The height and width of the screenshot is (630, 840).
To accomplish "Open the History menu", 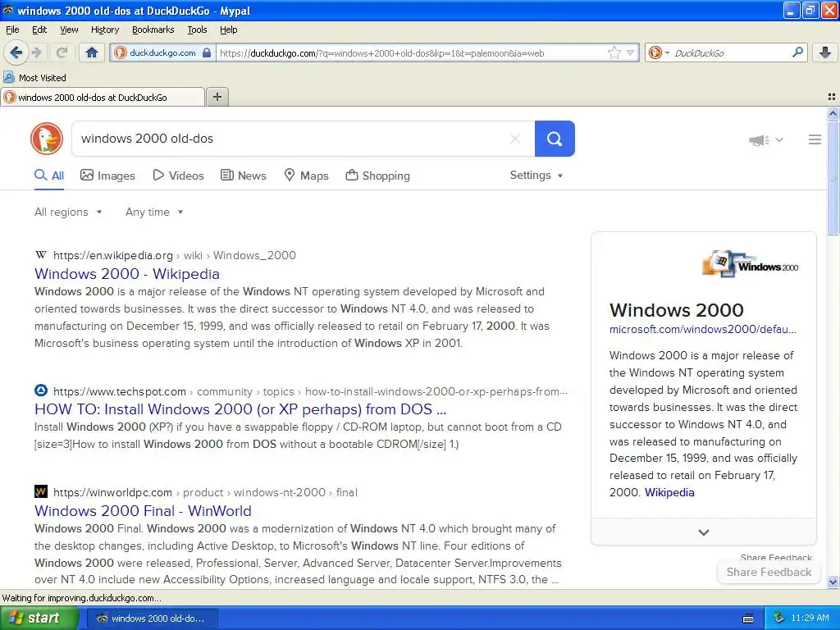I will click(x=105, y=30).
